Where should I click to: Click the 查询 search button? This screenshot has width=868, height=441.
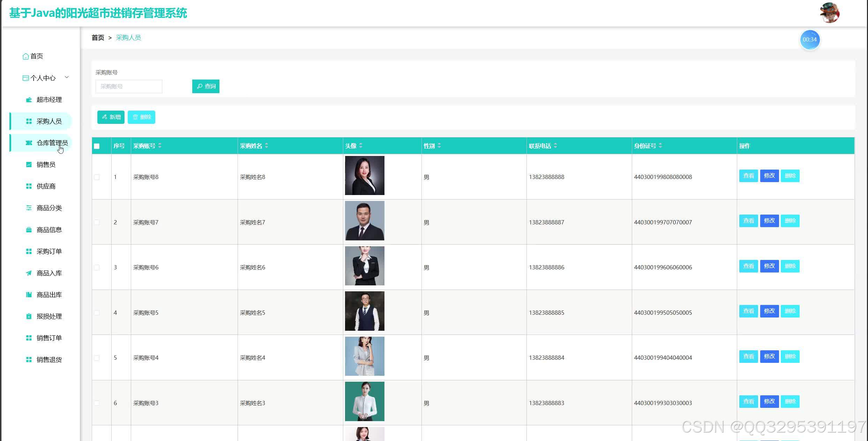pos(206,86)
